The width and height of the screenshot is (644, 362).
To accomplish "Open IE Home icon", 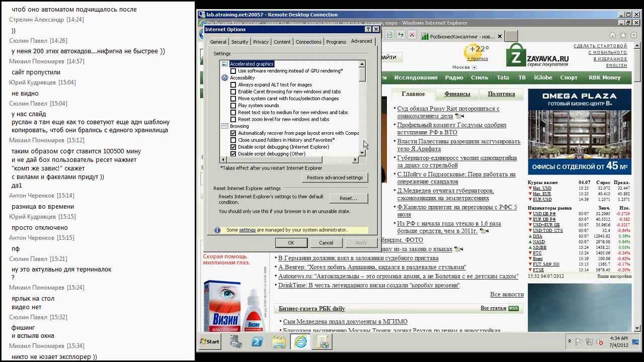I will [612, 35].
